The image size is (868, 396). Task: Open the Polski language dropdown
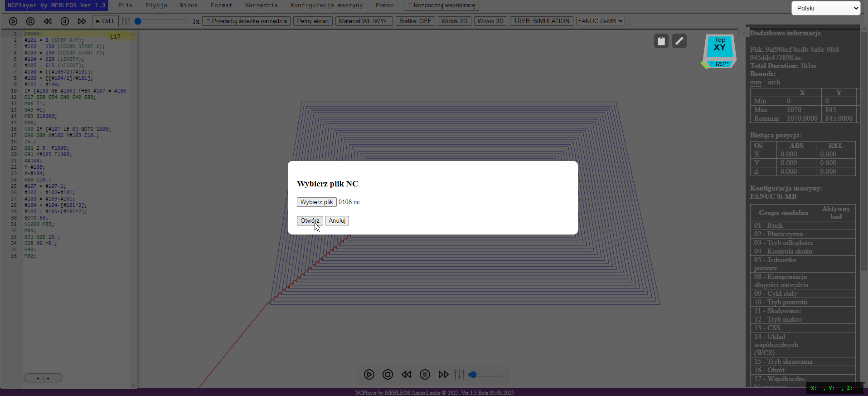click(826, 8)
